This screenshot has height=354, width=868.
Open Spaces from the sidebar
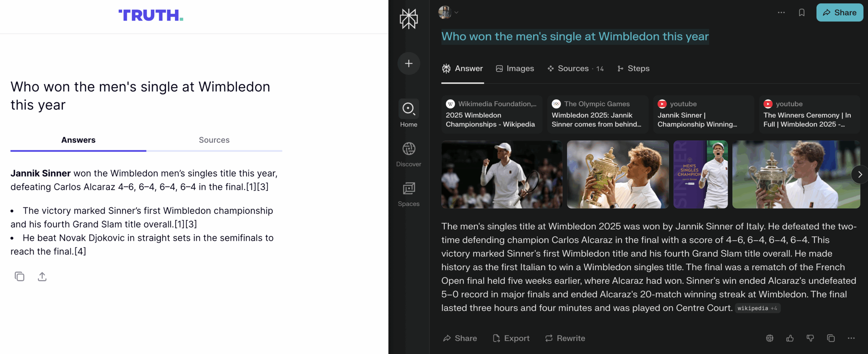point(409,194)
